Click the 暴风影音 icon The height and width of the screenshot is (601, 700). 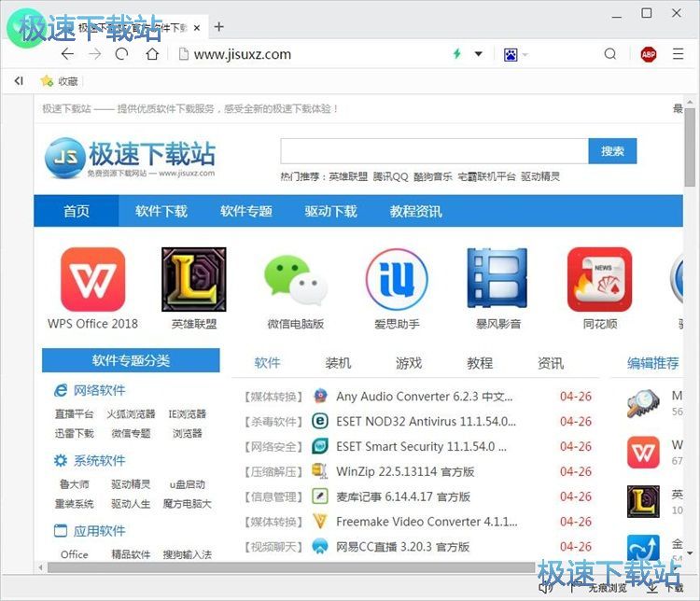point(497,278)
